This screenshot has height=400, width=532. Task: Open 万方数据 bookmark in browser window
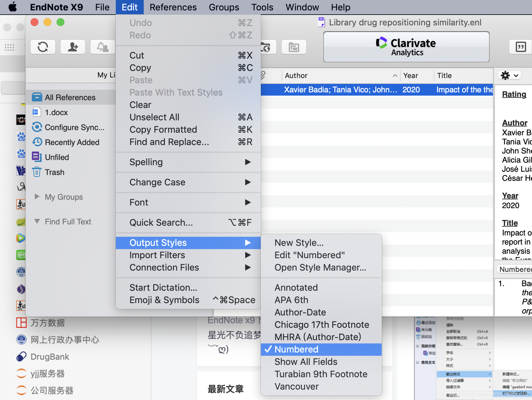coord(40,323)
